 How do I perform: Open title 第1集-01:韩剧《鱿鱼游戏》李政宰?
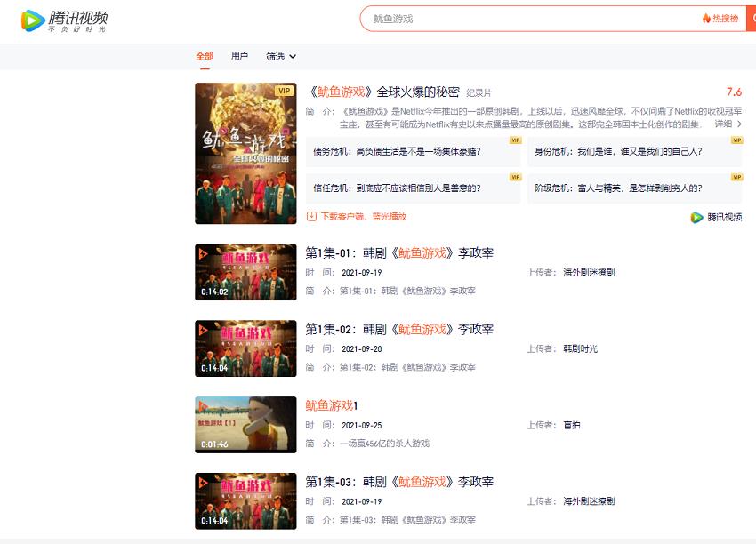(x=399, y=253)
